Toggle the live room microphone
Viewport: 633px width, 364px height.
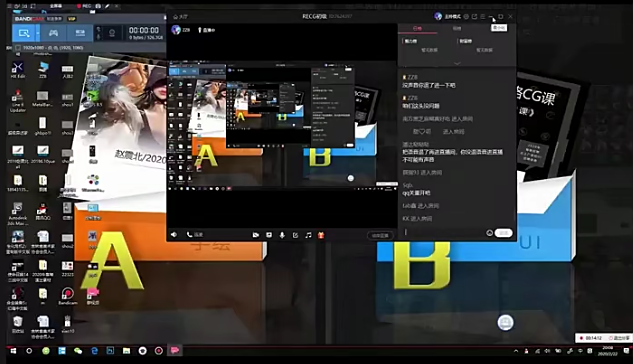click(x=282, y=235)
